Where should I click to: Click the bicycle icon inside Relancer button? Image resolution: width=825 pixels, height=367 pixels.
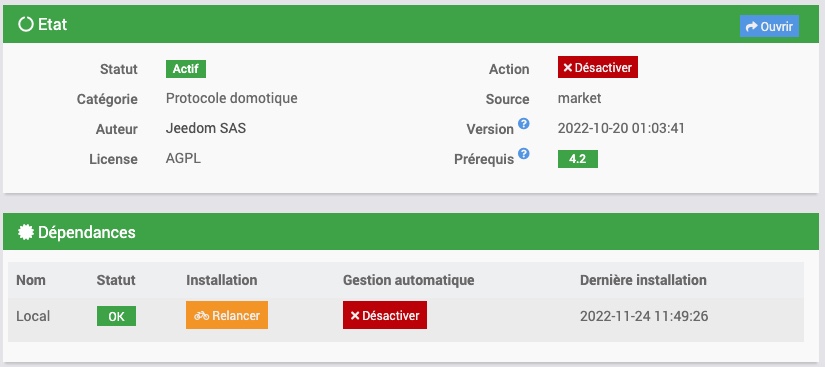click(x=202, y=316)
